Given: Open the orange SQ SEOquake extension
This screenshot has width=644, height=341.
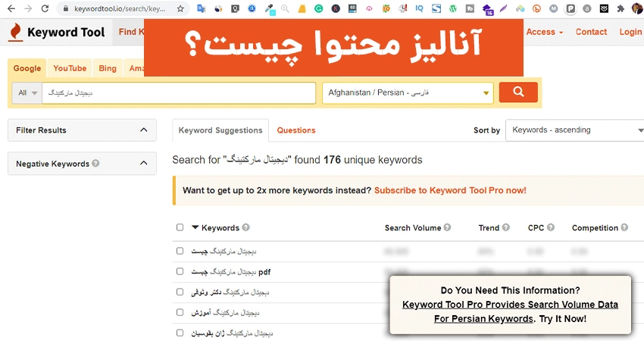Looking at the screenshot, I should 386,8.
